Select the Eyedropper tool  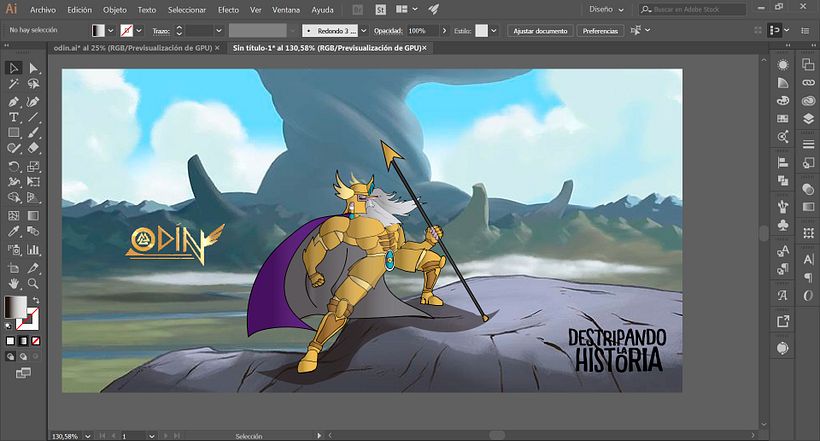click(x=14, y=232)
